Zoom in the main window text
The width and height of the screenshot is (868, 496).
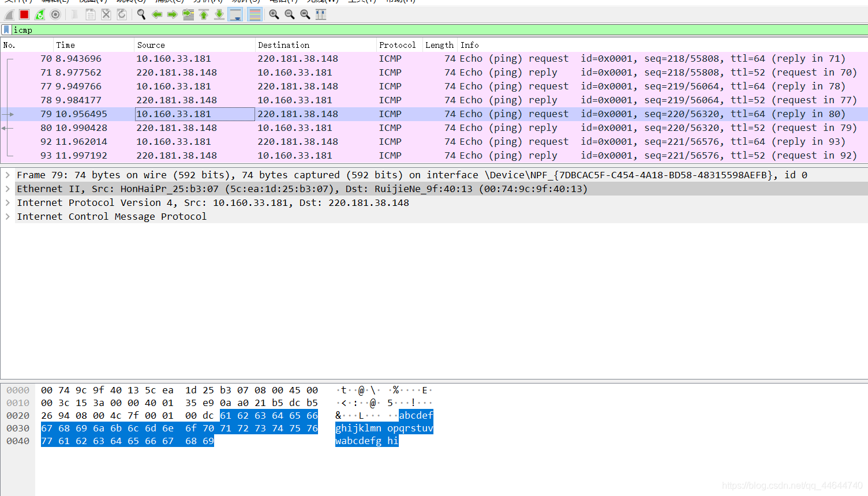tap(274, 14)
